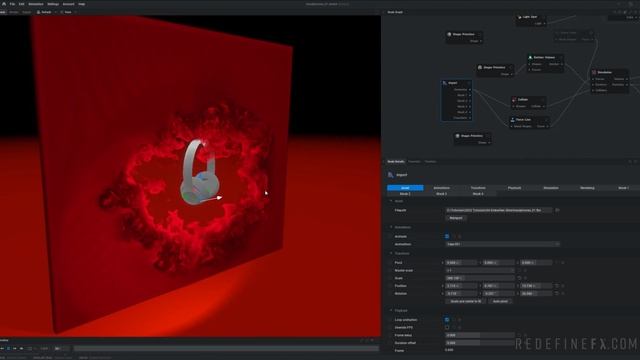640x360 pixels.
Task: Collapse the Collider node via header toggle
Action: click(x=543, y=100)
